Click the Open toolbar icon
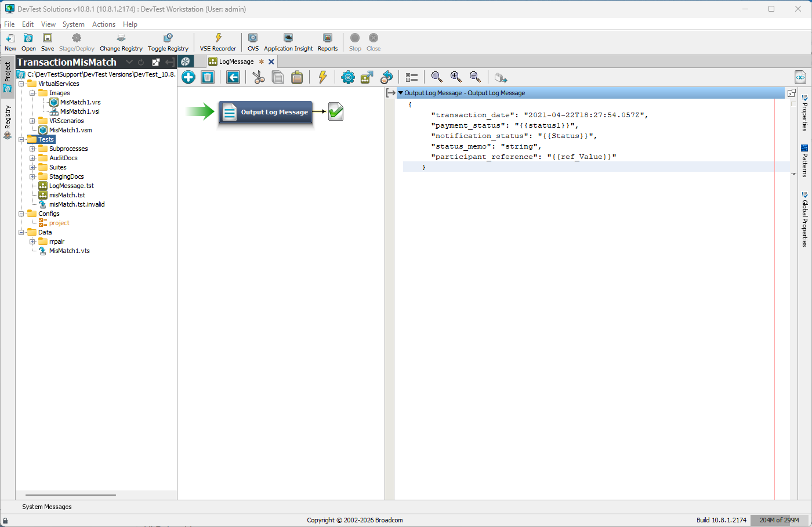 (x=28, y=38)
